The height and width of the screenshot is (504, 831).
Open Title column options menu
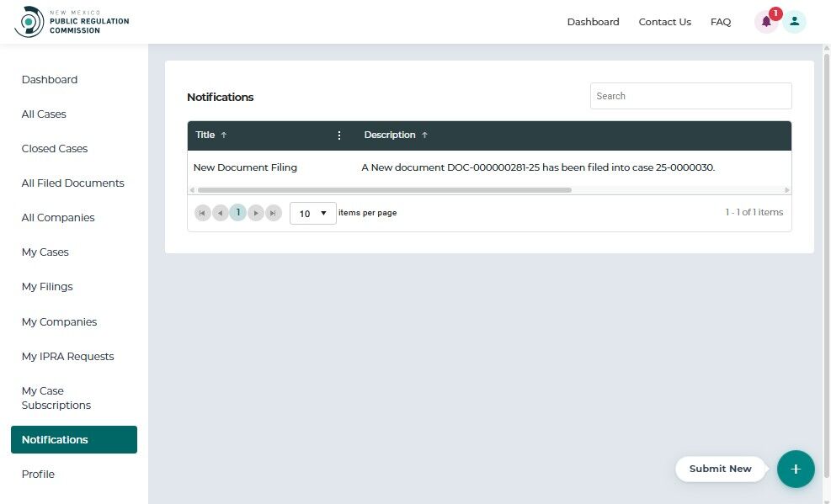pos(339,135)
